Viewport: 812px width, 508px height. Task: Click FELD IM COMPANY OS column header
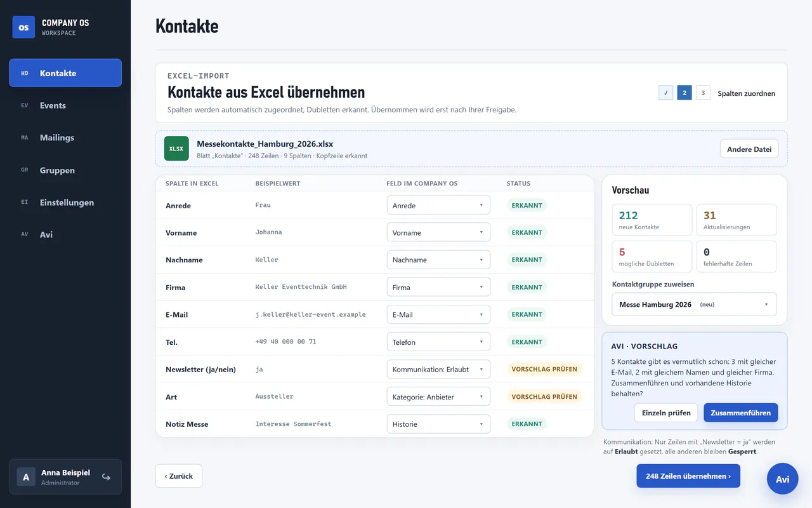tap(422, 184)
